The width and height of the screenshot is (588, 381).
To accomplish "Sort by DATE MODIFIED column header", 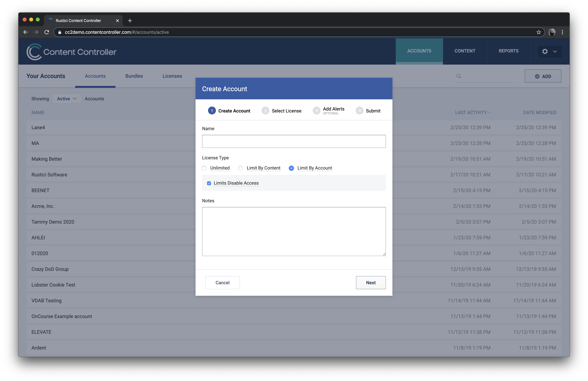I will [x=540, y=112].
